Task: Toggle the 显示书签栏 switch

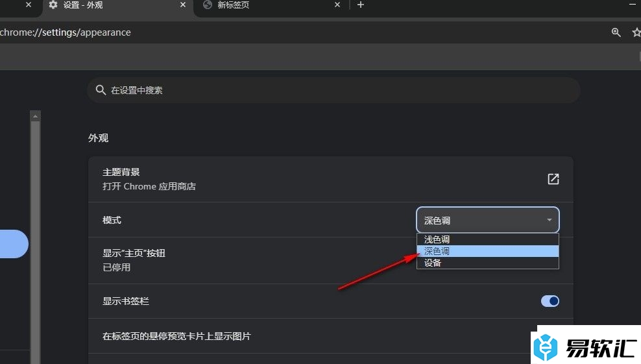Action: coord(550,302)
